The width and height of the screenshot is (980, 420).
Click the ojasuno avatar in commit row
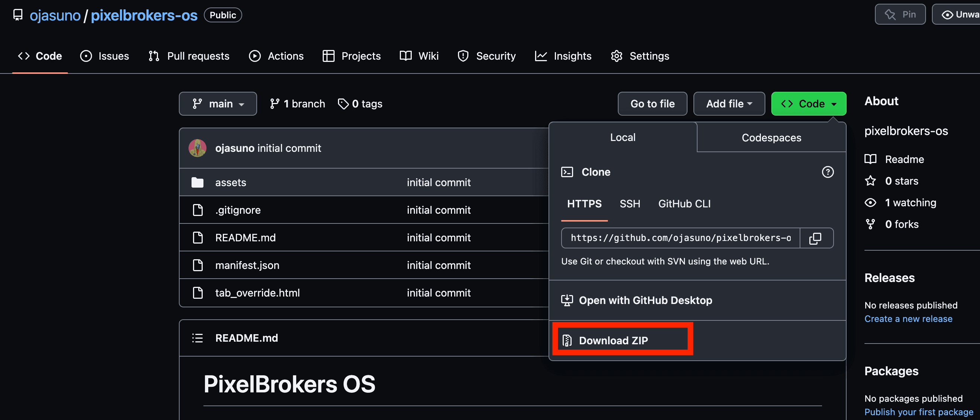197,148
